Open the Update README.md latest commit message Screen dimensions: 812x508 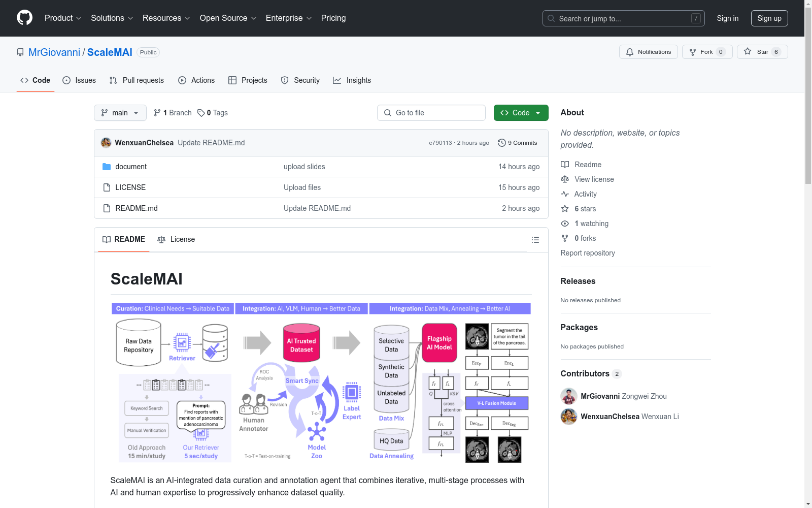(x=211, y=143)
